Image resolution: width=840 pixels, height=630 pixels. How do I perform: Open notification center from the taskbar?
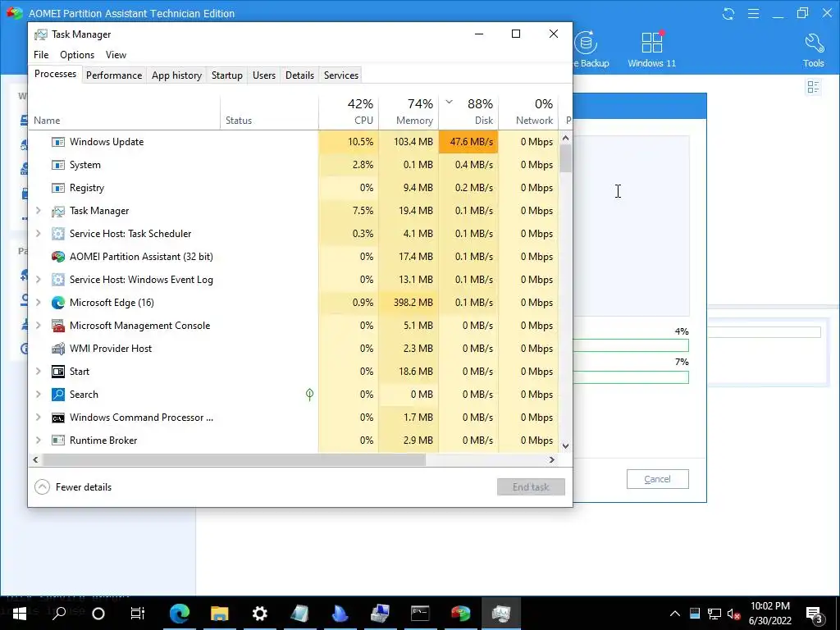[814, 614]
